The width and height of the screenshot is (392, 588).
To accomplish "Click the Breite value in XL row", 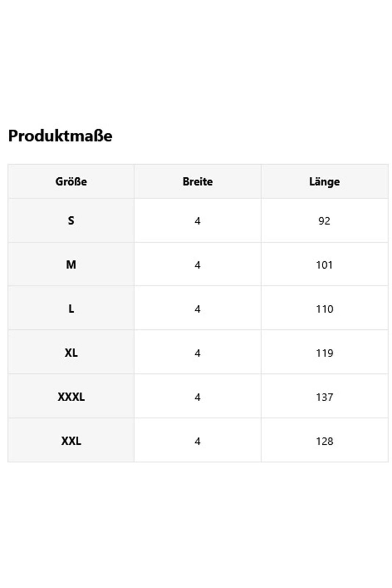I will point(198,353).
